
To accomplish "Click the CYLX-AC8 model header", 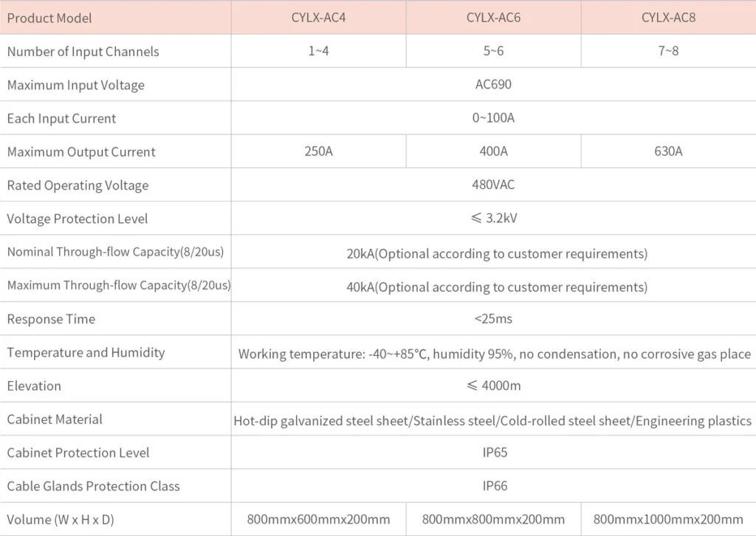I will tap(668, 18).
